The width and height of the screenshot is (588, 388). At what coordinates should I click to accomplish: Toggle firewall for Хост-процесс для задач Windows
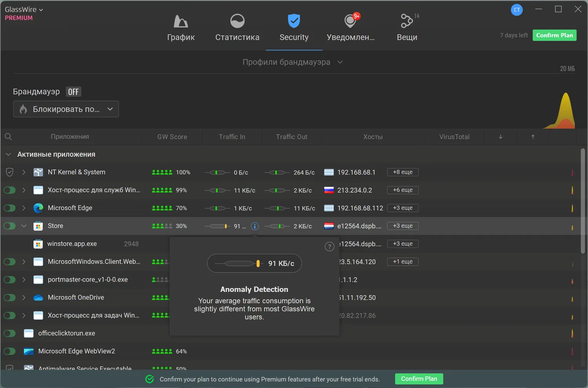(9, 316)
